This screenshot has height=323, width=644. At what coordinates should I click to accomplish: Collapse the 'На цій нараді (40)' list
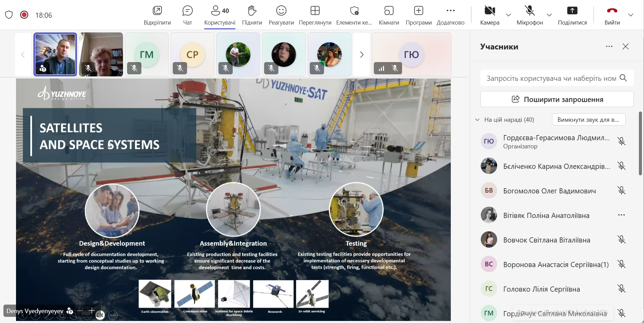(x=477, y=120)
